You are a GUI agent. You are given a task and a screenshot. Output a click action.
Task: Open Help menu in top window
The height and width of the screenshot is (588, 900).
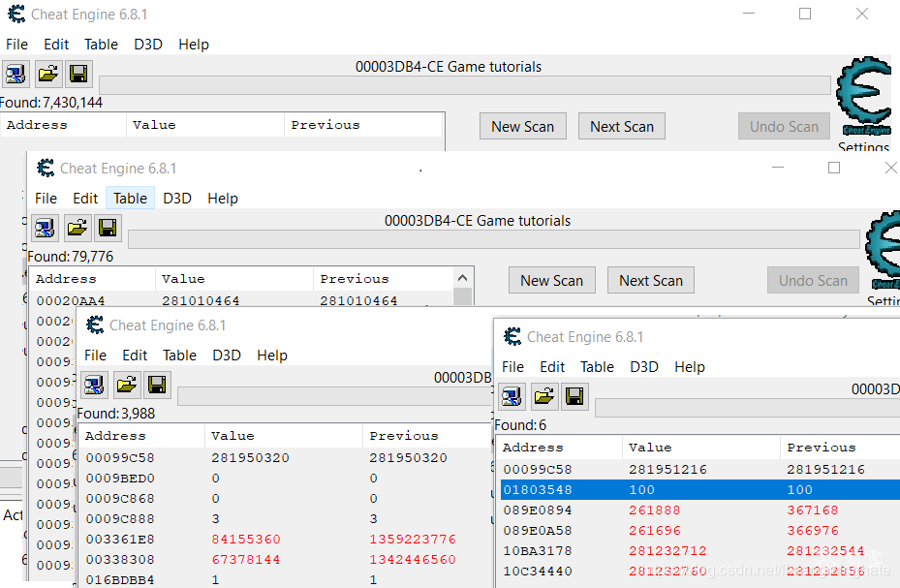[194, 45]
